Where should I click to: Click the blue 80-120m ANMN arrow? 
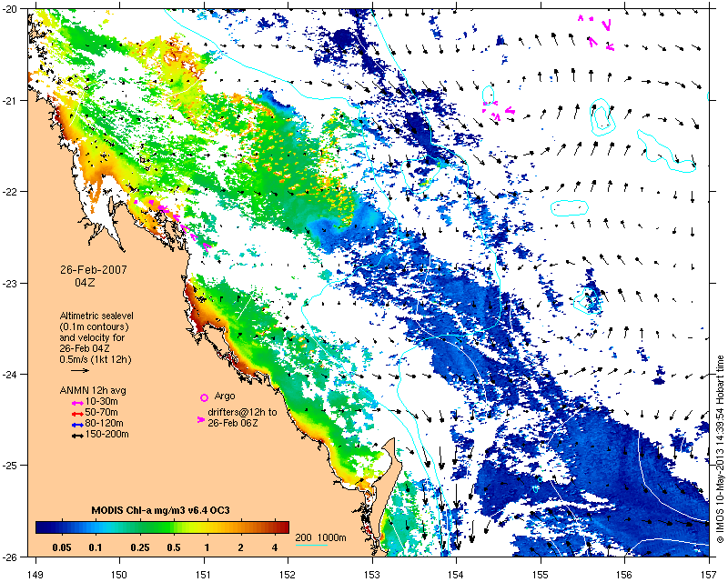[x=77, y=425]
